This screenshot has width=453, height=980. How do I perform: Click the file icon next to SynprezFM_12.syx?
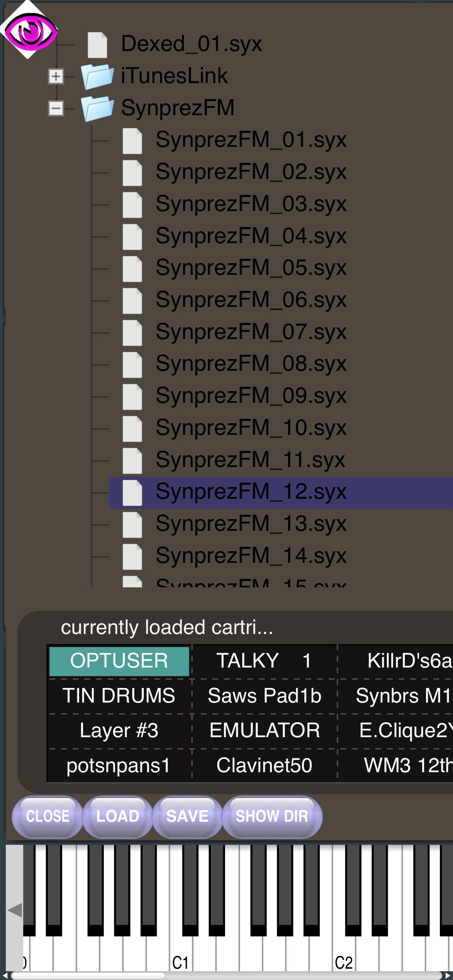tap(132, 492)
